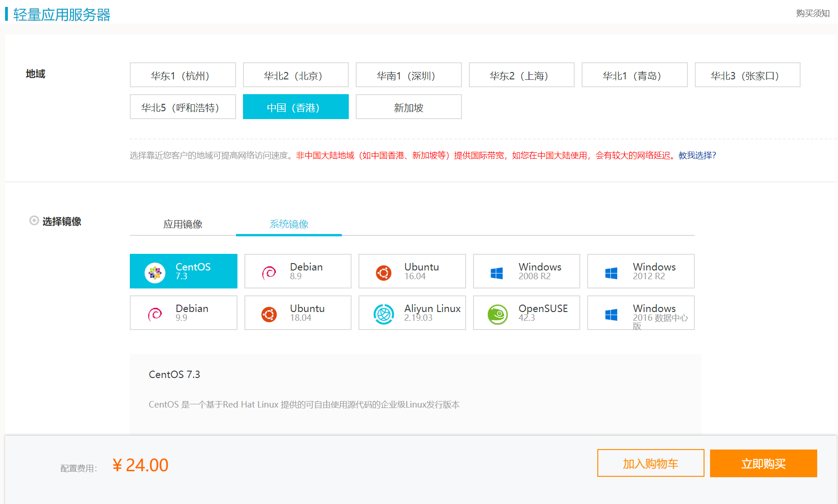Click the Windows 2008 R2 logo icon
This screenshot has height=504, width=838.
tap(497, 273)
